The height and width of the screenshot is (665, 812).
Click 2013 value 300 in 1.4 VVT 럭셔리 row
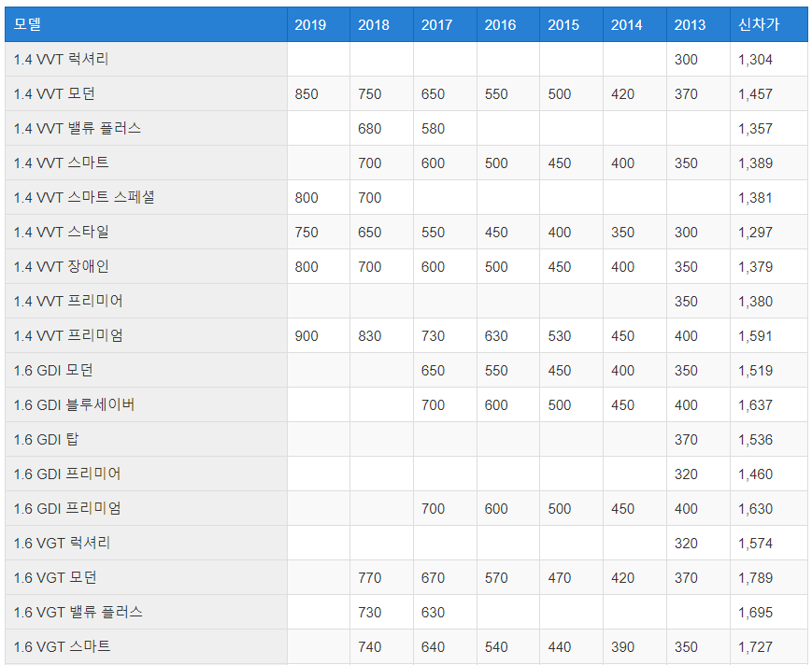coord(686,60)
